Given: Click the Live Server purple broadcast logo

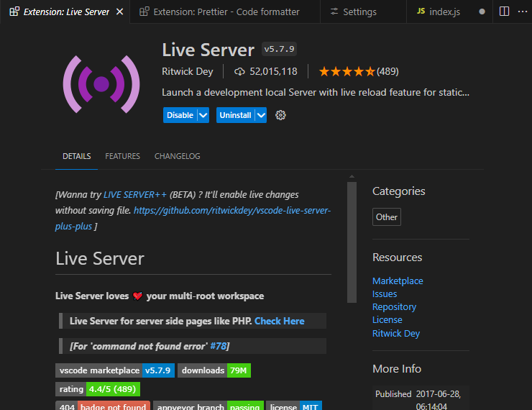Looking at the screenshot, I should coord(101,84).
